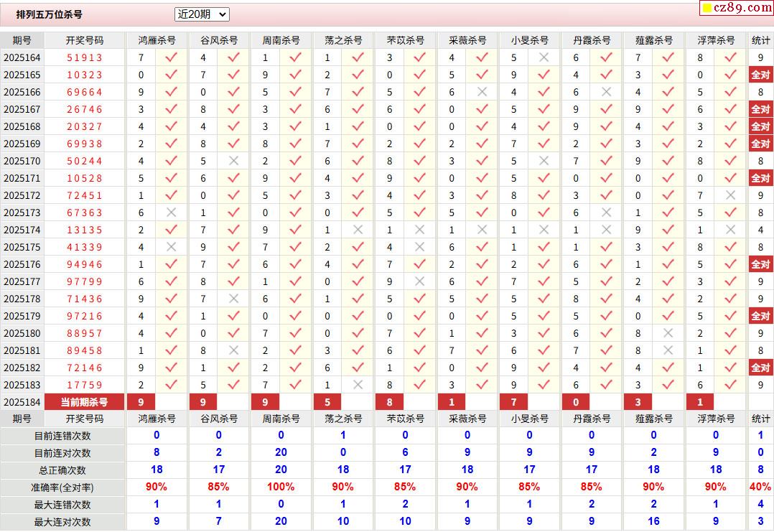Click the current-period red 7 box under 小旻杀号
This screenshot has height=532, width=774.
click(514, 402)
